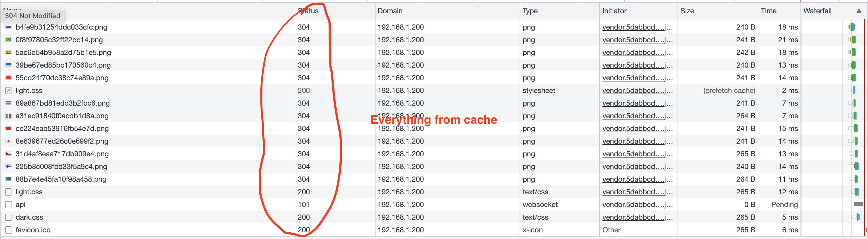The image size is (868, 239).
Task: Open the initiator link for the prefetch-cache light.css
Action: [637, 91]
